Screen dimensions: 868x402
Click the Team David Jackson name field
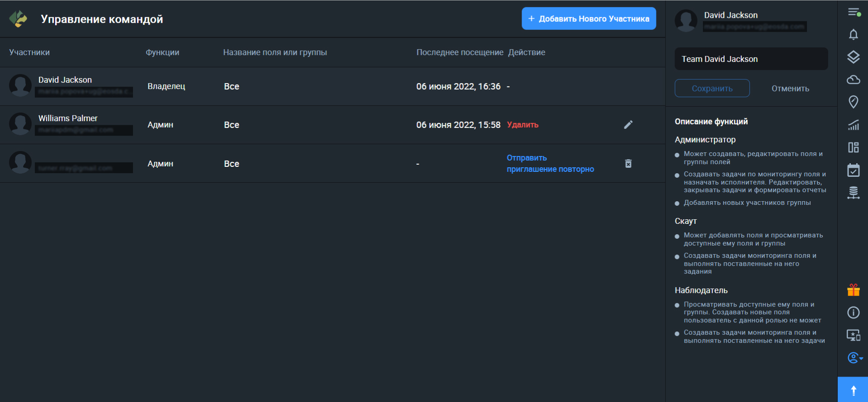point(751,59)
